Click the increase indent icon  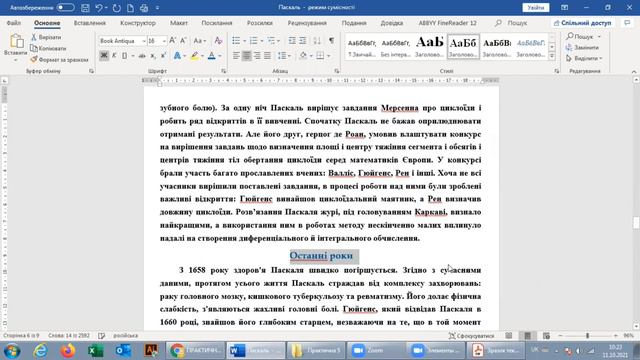pos(303,40)
